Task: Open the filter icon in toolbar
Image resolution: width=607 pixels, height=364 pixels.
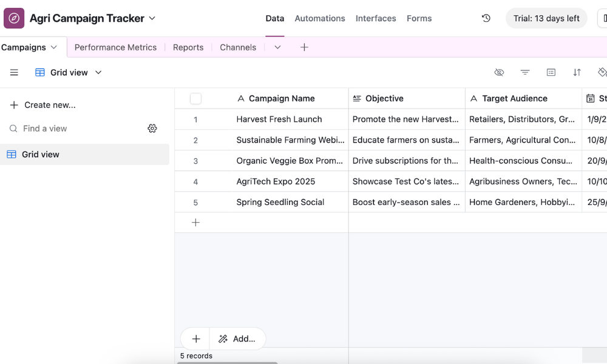Action: (x=525, y=72)
